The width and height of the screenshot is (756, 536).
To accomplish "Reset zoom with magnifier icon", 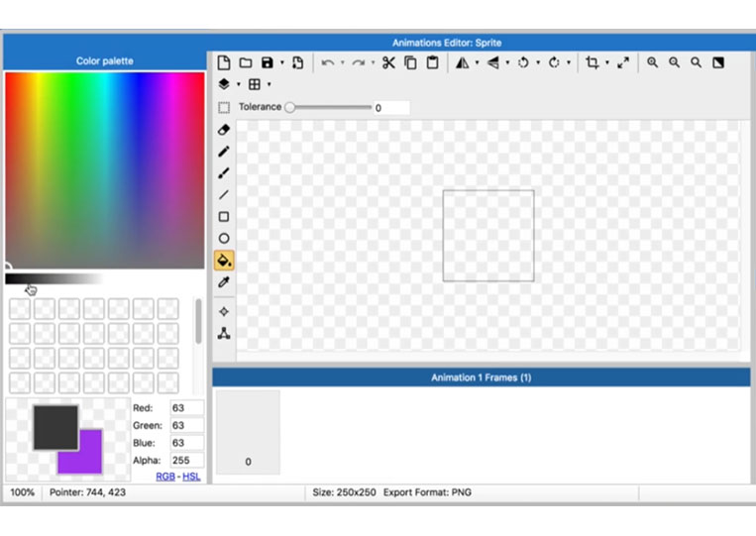I will pos(696,62).
